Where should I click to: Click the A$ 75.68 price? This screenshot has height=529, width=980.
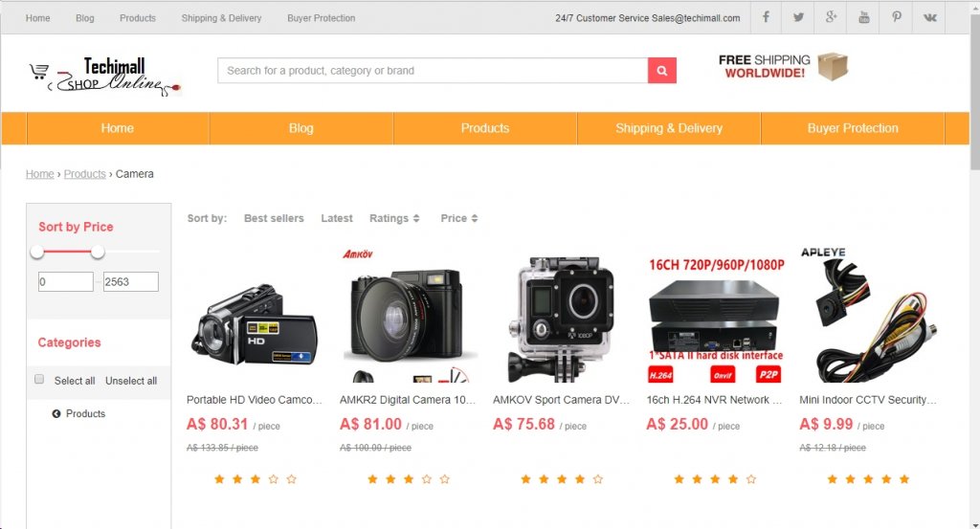pyautogui.click(x=523, y=425)
